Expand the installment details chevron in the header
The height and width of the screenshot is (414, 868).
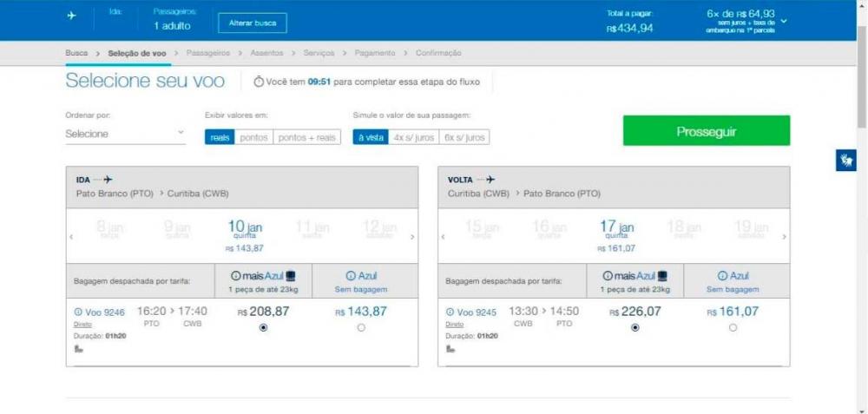pos(784,21)
